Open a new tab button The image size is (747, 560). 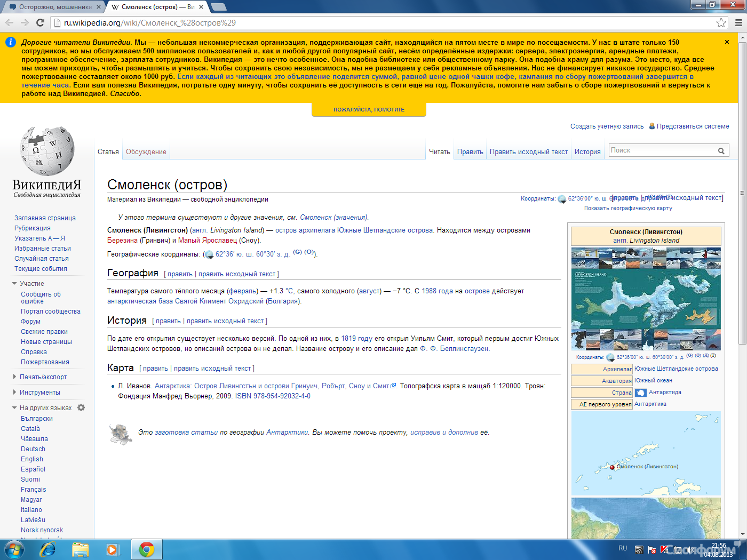point(218,7)
